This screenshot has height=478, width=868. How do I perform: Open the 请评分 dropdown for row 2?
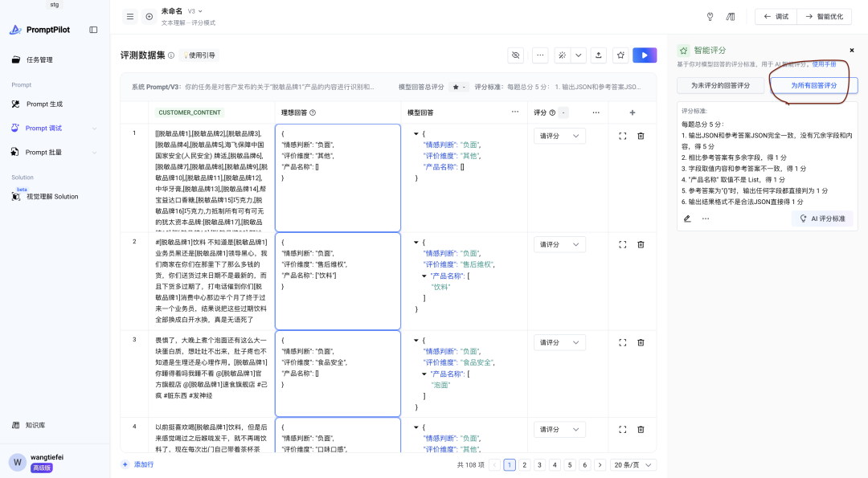tap(559, 244)
